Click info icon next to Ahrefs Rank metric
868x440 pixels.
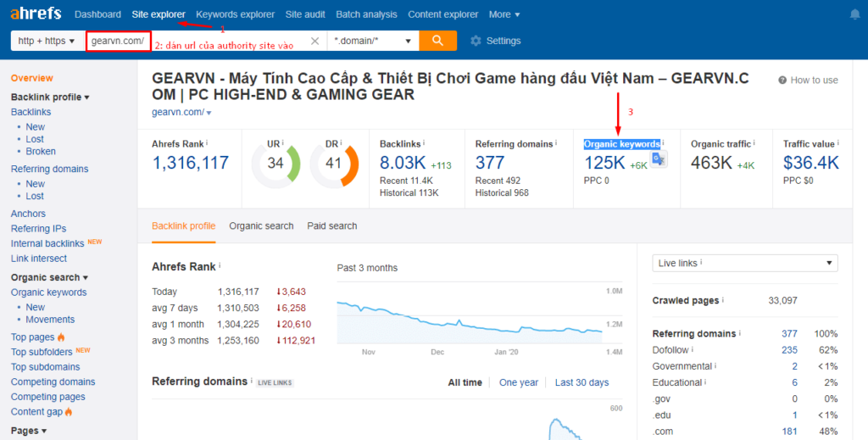[x=207, y=142]
